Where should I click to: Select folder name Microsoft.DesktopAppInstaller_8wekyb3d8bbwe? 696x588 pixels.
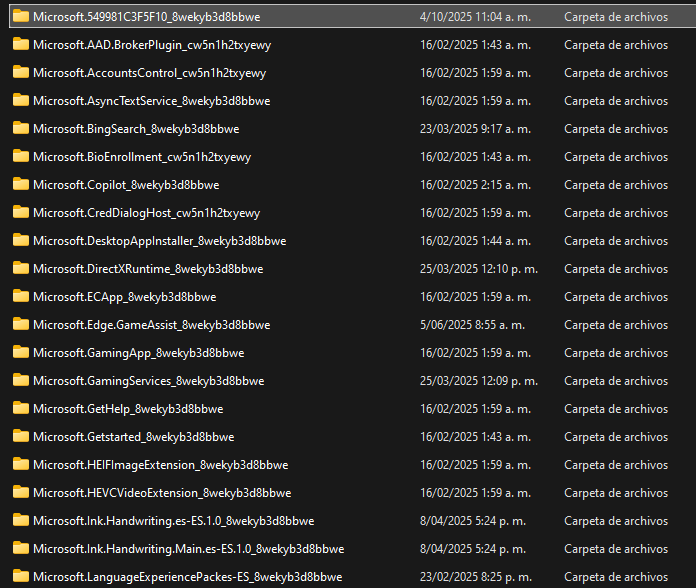(x=159, y=241)
